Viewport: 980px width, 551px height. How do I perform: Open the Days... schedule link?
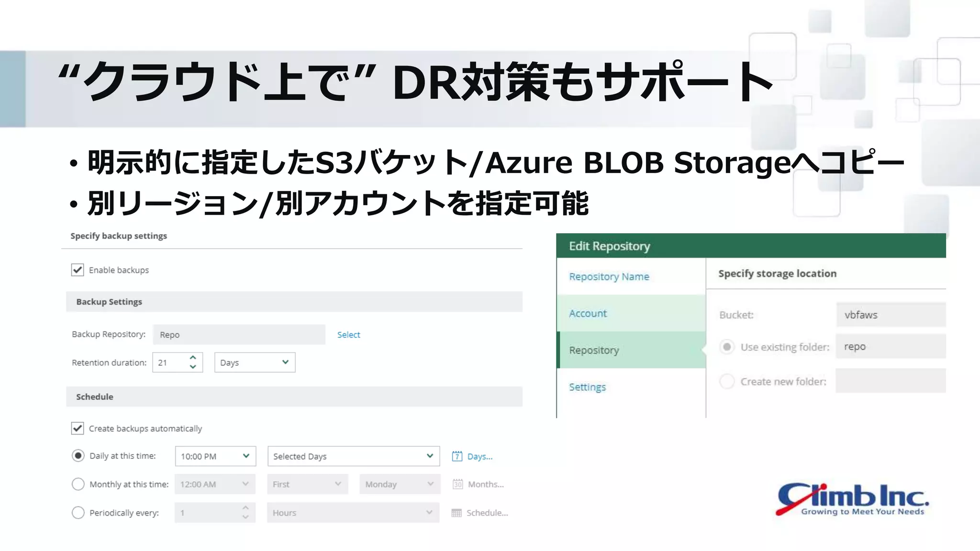tap(479, 456)
